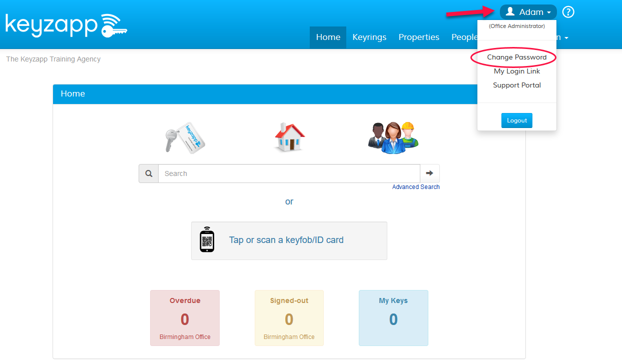The height and width of the screenshot is (364, 622).
Task: Open the My Keys card
Action: click(393, 318)
